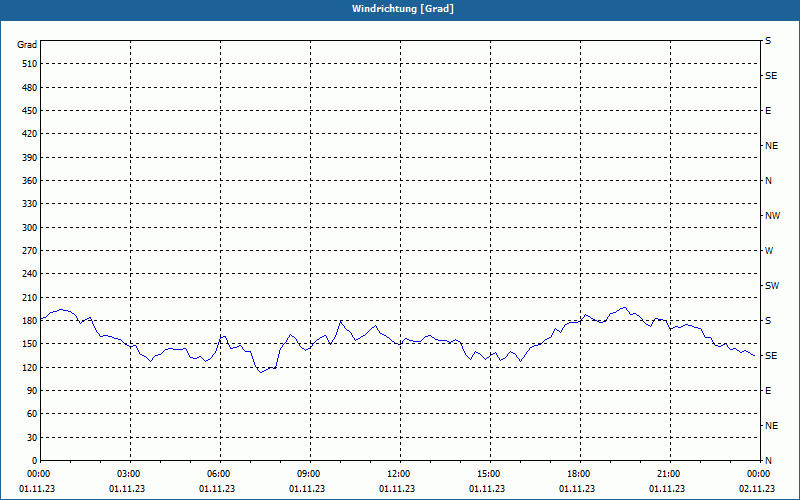Screen dimensions: 800x500
Task: Select the 510 axis value
Action: (x=30, y=64)
